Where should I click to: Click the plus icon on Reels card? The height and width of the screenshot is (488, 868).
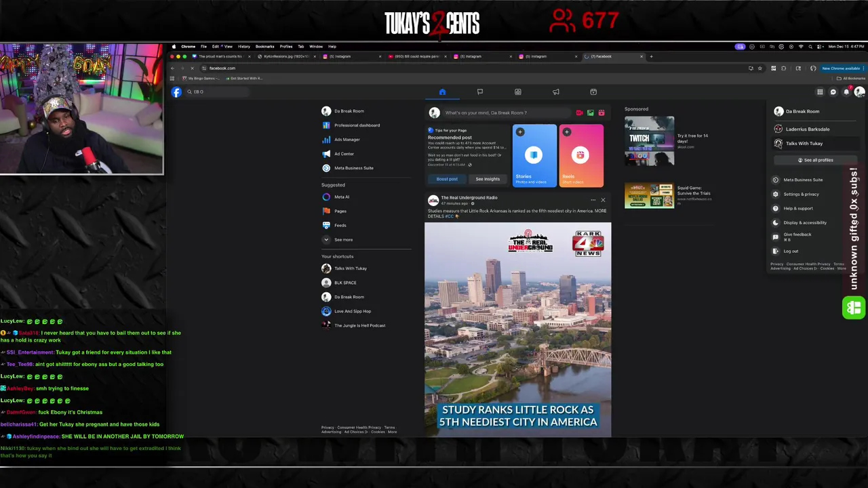(x=567, y=132)
